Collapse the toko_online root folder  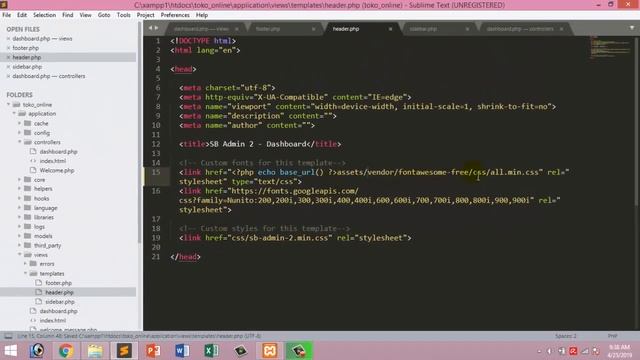pyautogui.click(x=9, y=104)
